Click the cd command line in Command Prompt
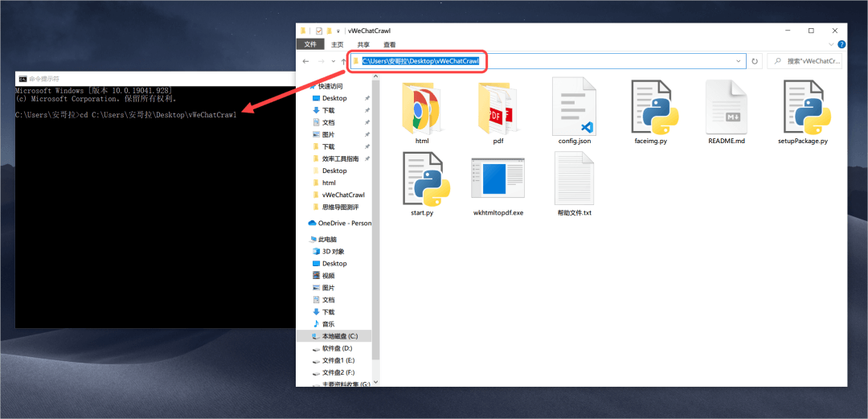The height and width of the screenshot is (419, 868). [x=126, y=115]
